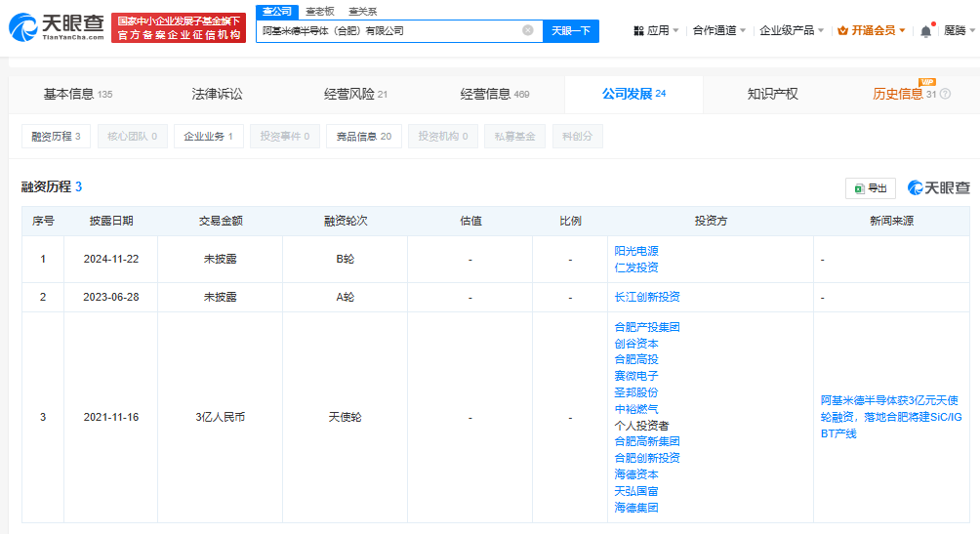This screenshot has width=980, height=534.
Task: Click the red 官方备案企业征信机构 banner
Action: 179,28
